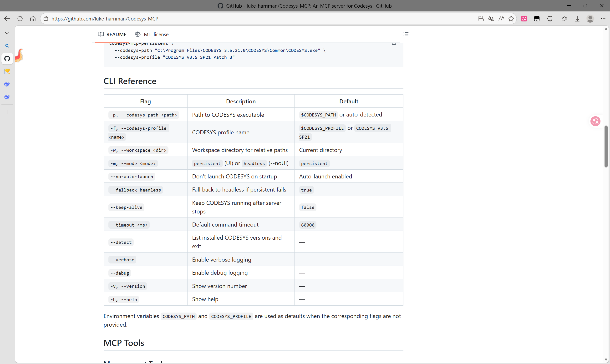Viewport: 610px width, 364px height.
Task: Click the '--fallback-headless' flag
Action: click(x=136, y=190)
